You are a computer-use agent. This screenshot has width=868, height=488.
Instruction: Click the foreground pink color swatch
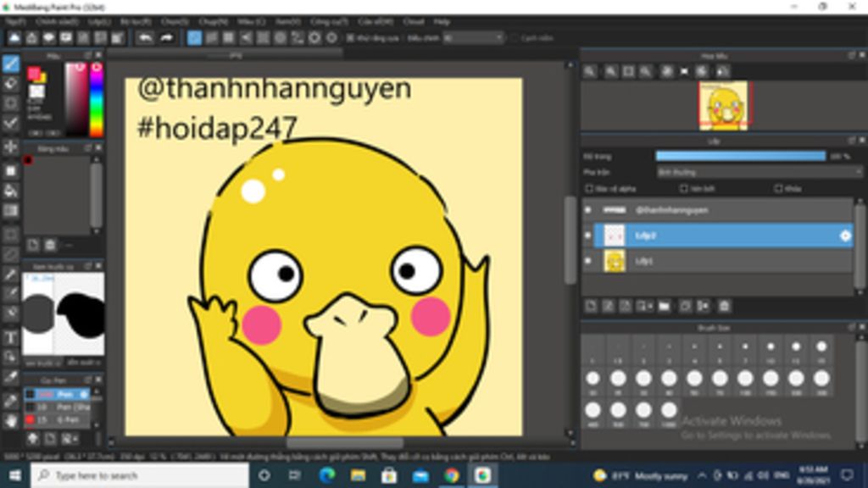click(x=34, y=73)
